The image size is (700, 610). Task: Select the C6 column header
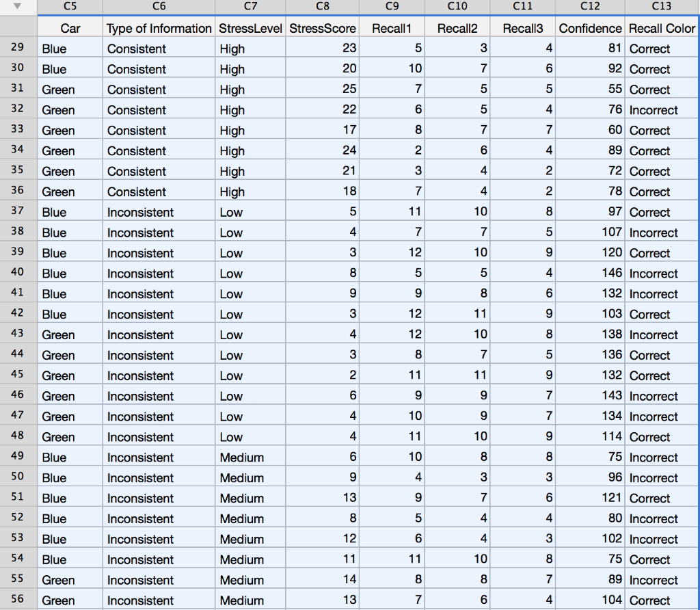pyautogui.click(x=159, y=7)
